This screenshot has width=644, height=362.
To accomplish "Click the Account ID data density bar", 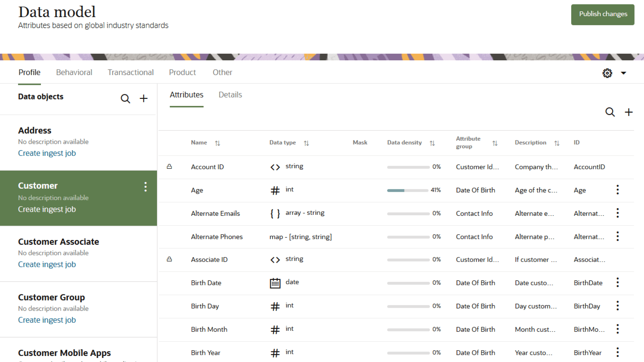I will click(x=408, y=167).
